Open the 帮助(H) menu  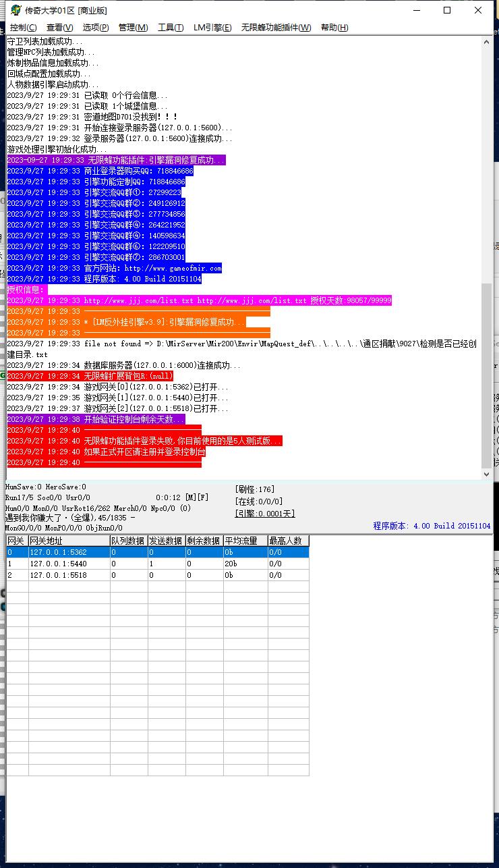pos(334,28)
